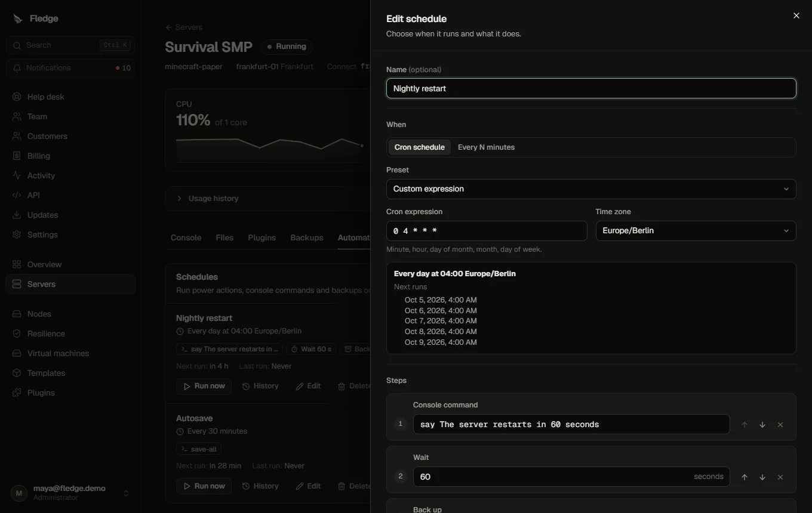The image size is (812, 513).
Task: Switch to Every N minutes mode
Action: point(486,147)
